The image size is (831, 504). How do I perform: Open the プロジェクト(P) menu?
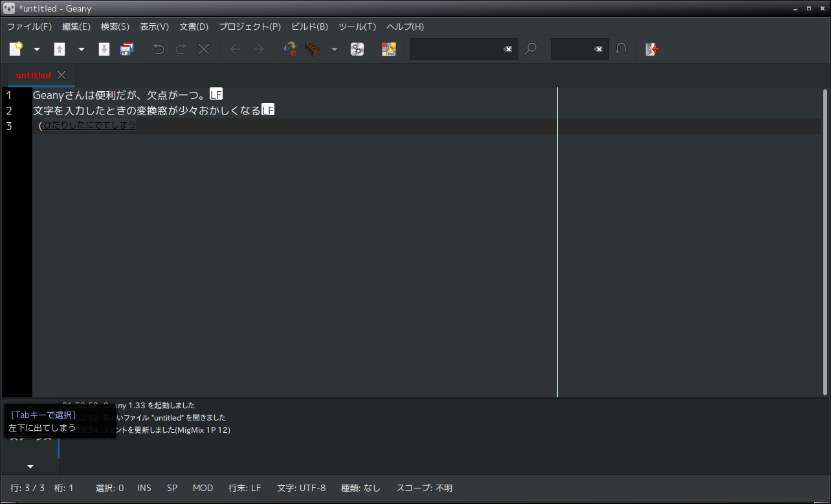[250, 27]
